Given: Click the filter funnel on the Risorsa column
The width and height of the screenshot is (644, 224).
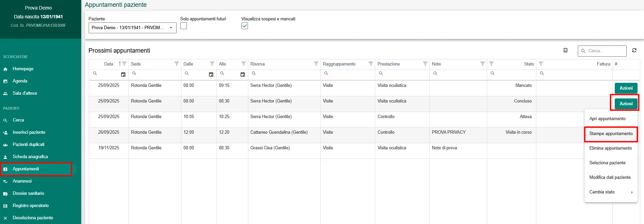Looking at the screenshot, I should 316,64.
